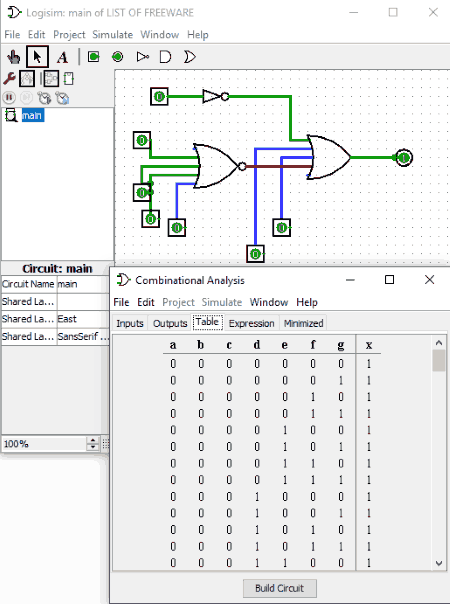Select the main circuit in the explorer
Viewport: 450px width, 604px height.
tap(33, 115)
